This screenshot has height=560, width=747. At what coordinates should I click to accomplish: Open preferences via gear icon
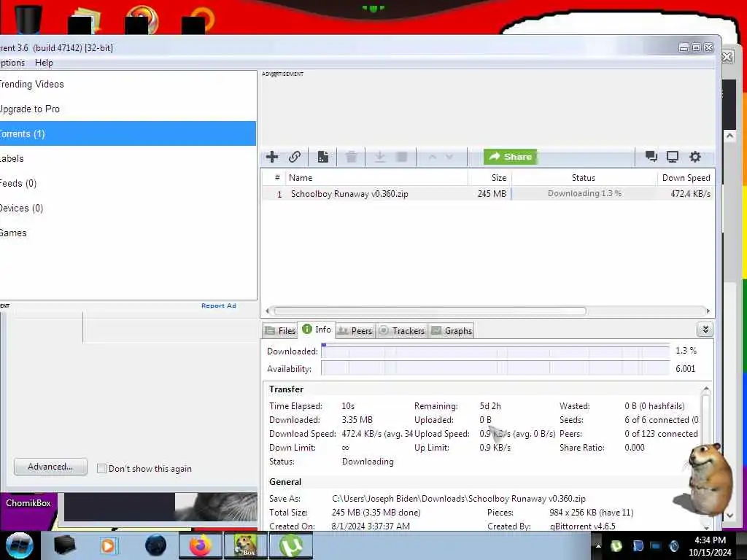click(x=695, y=157)
